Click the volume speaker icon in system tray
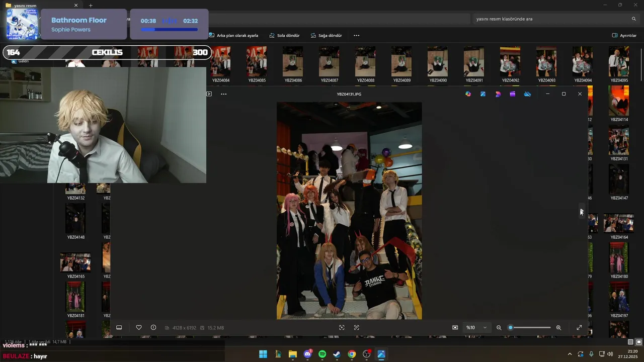The width and height of the screenshot is (644, 362). [x=610, y=354]
